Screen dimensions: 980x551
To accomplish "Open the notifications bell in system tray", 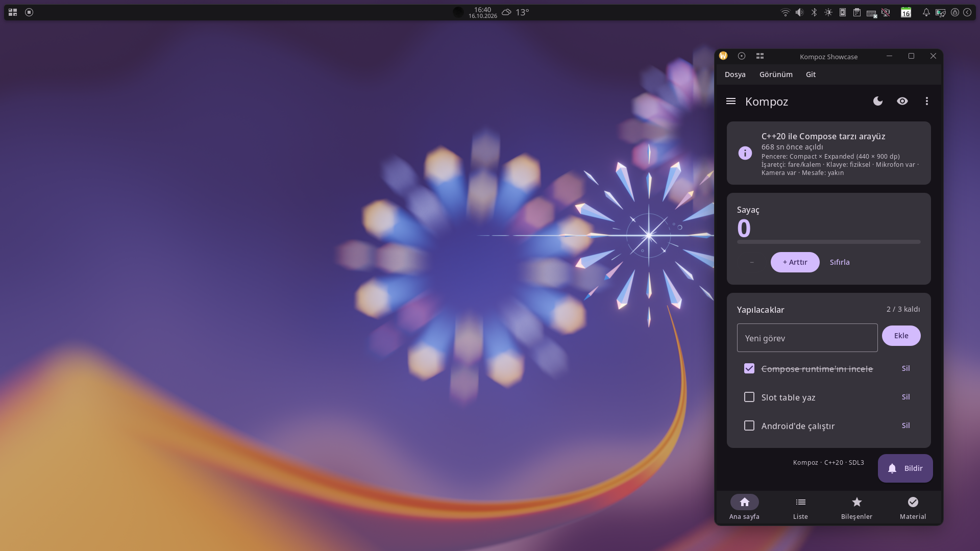I will (926, 12).
